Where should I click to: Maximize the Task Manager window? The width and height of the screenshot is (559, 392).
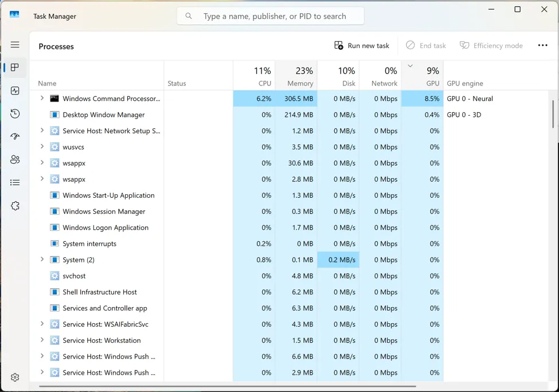pyautogui.click(x=518, y=9)
